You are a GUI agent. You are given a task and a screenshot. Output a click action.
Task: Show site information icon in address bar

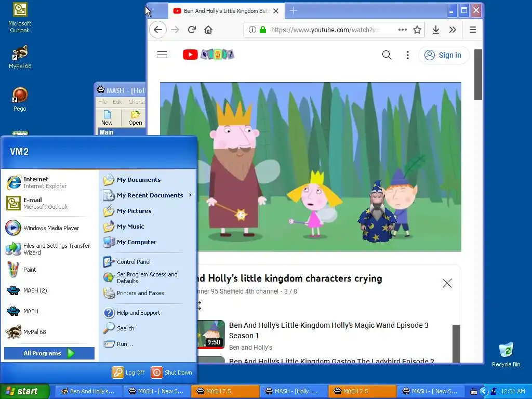[x=252, y=30]
